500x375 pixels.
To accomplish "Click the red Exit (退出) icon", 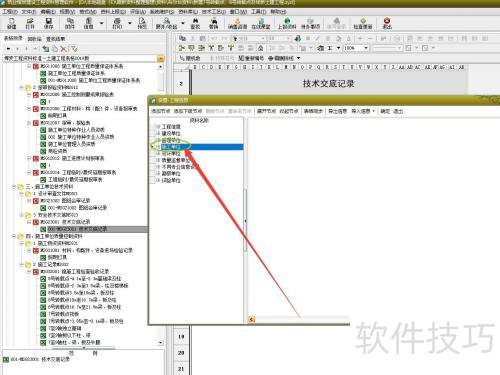I will [387, 23].
